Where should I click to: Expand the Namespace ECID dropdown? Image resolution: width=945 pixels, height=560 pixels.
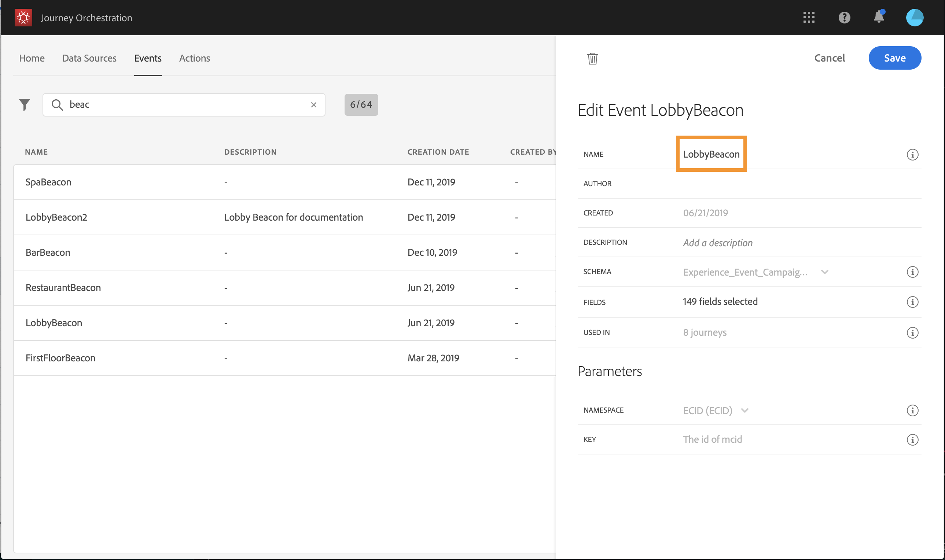744,410
